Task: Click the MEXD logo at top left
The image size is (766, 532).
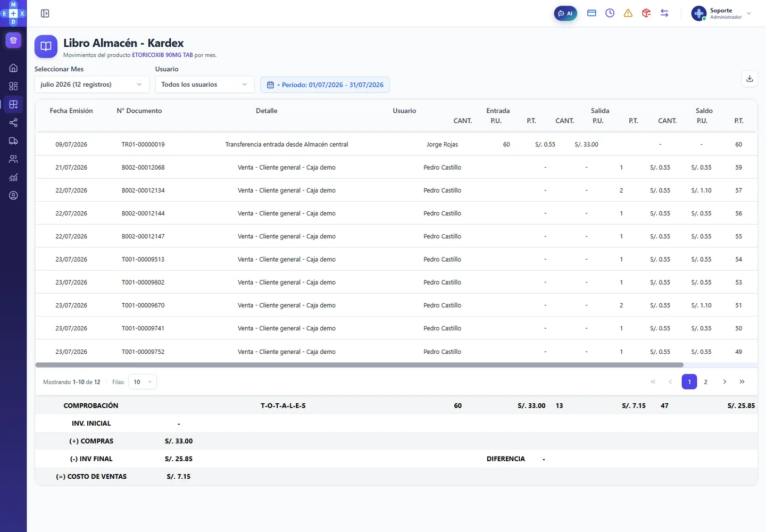Action: 13,13
